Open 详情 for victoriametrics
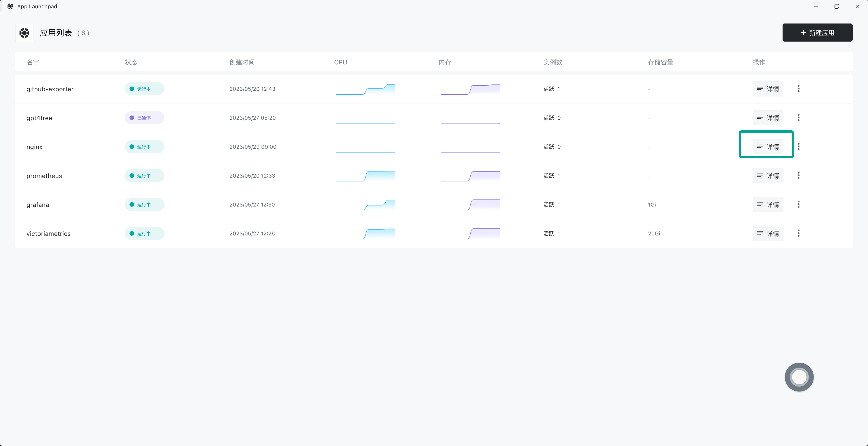 pos(768,233)
